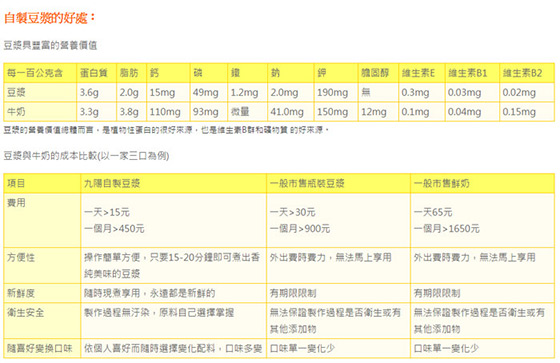Select the 190mg potassium value for soy milk
Viewport: 560px width, 363px height.
pyautogui.click(x=332, y=92)
